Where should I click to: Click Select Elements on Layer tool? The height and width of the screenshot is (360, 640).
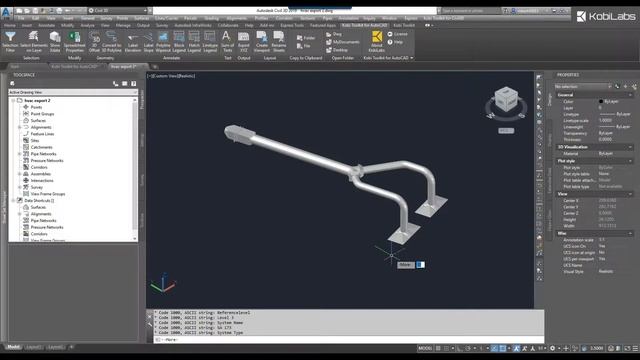coord(34,42)
